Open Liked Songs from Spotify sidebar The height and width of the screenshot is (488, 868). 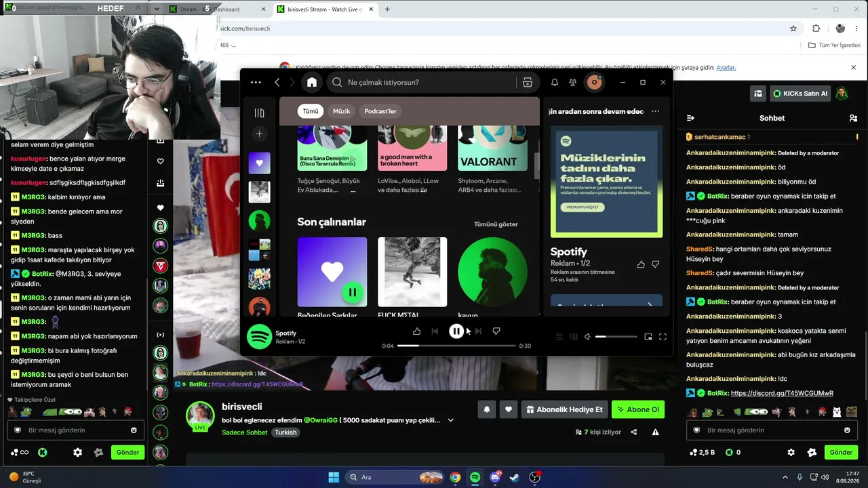coord(259,163)
